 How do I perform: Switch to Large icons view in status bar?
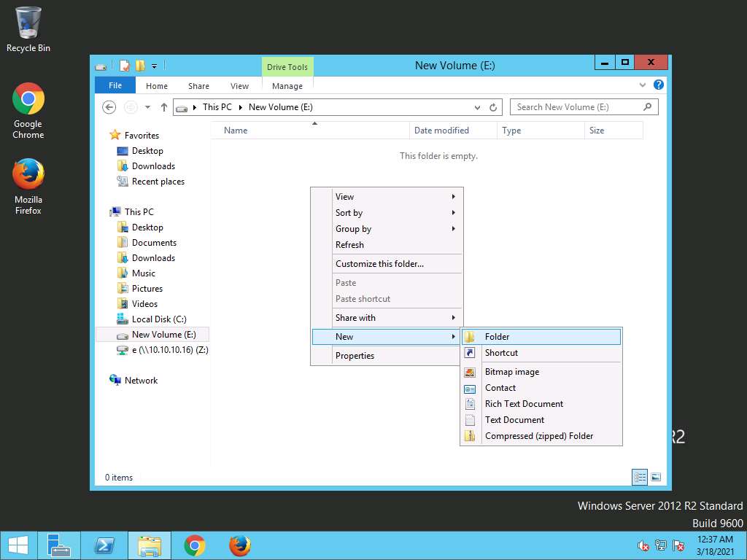click(x=656, y=477)
